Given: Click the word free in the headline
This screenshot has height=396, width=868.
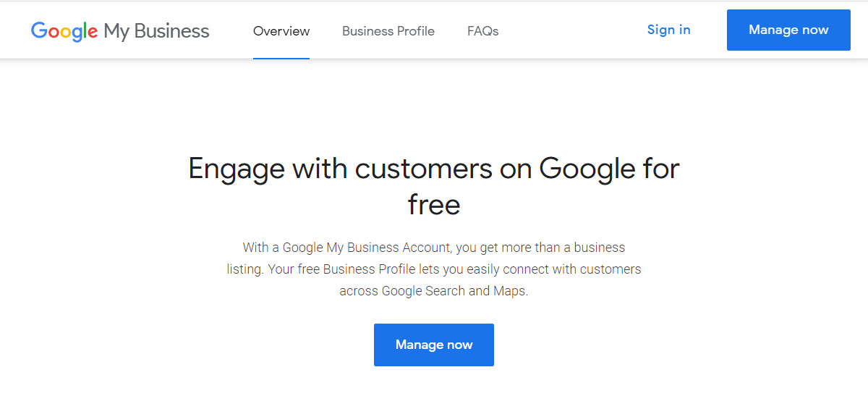Looking at the screenshot, I should click(434, 205).
